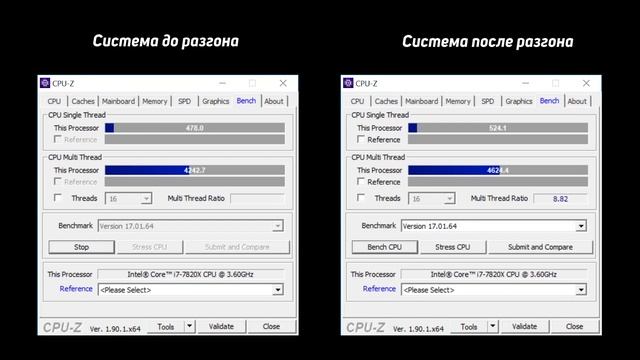This screenshot has width=640, height=360.
Task: Open the CPU tab in the left CPU-Z window
Action: (54, 101)
